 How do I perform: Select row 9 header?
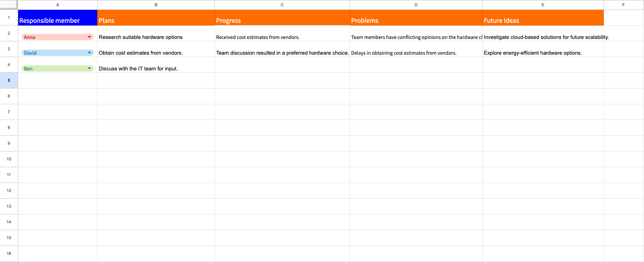9,144
